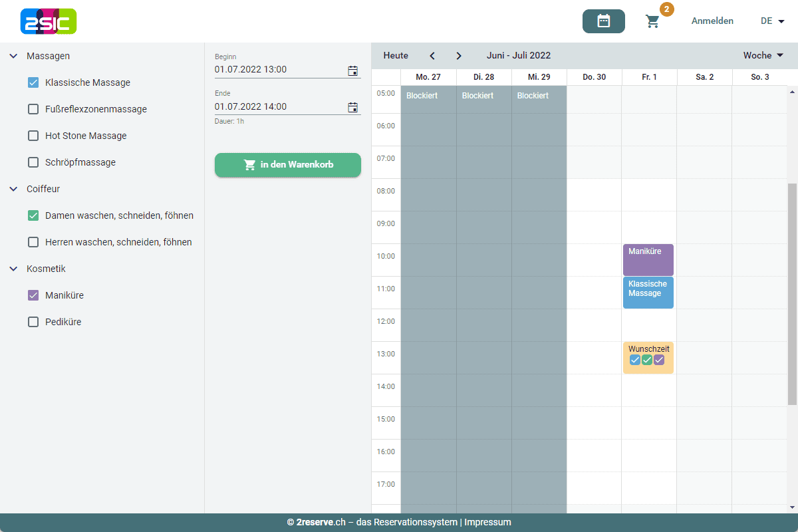
Task: Open the Woche view dropdown
Action: click(763, 56)
